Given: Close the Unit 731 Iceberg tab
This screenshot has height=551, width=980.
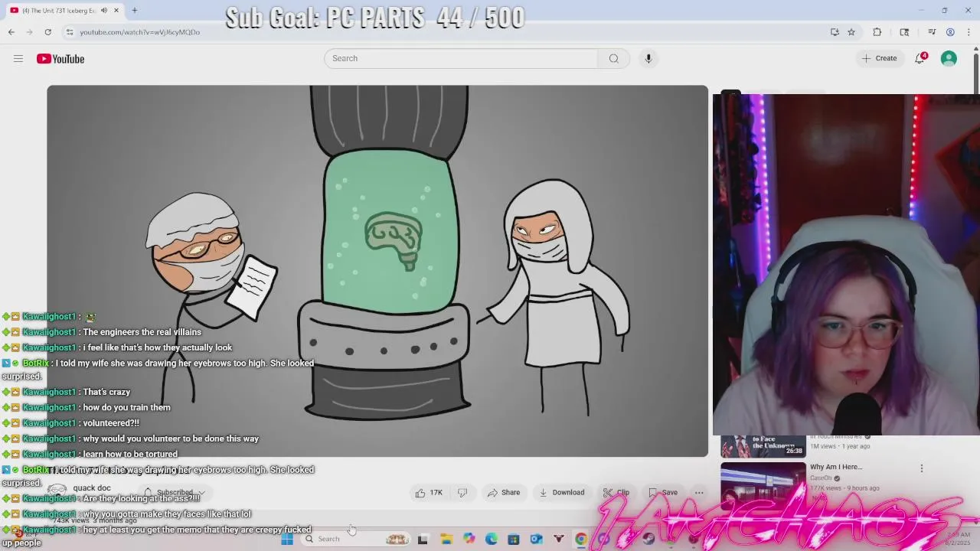Looking at the screenshot, I should point(116,11).
